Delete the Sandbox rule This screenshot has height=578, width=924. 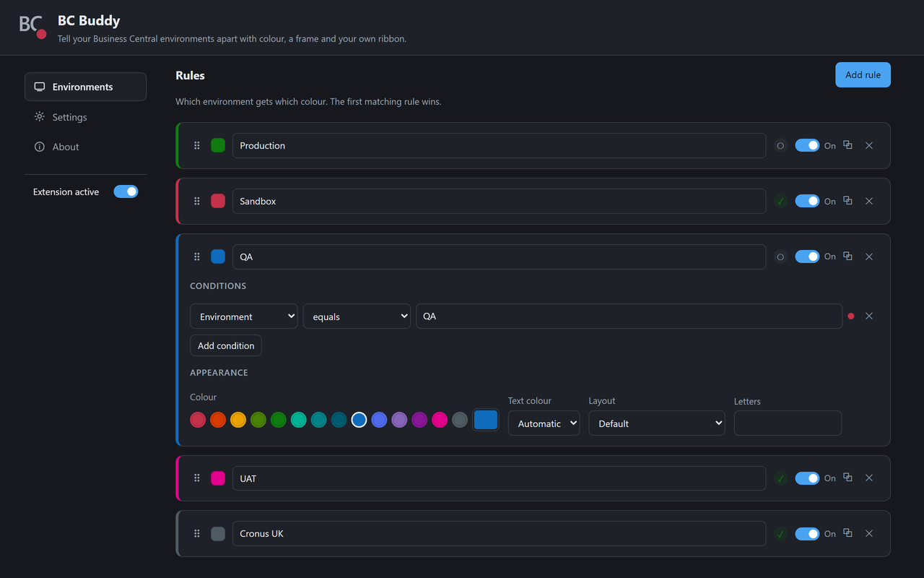coord(869,201)
